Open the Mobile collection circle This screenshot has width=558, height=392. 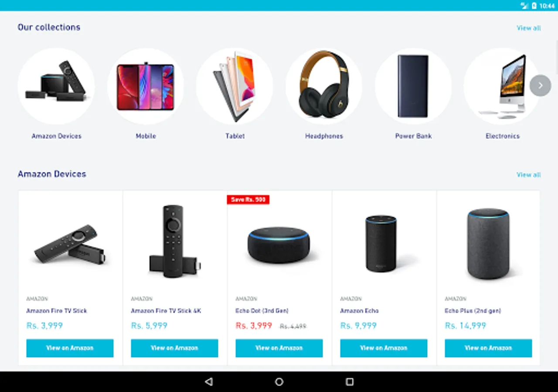[x=146, y=86]
